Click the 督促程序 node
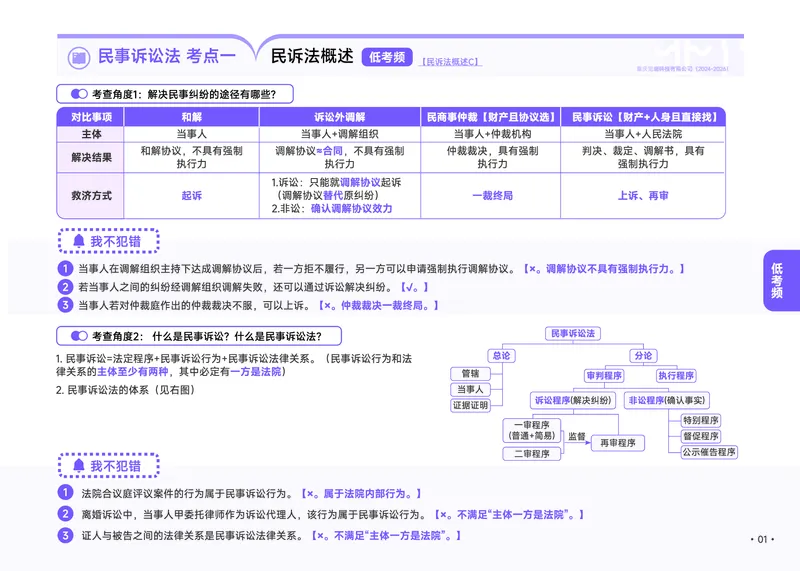Viewport: 800px width, 571px height. point(701,436)
